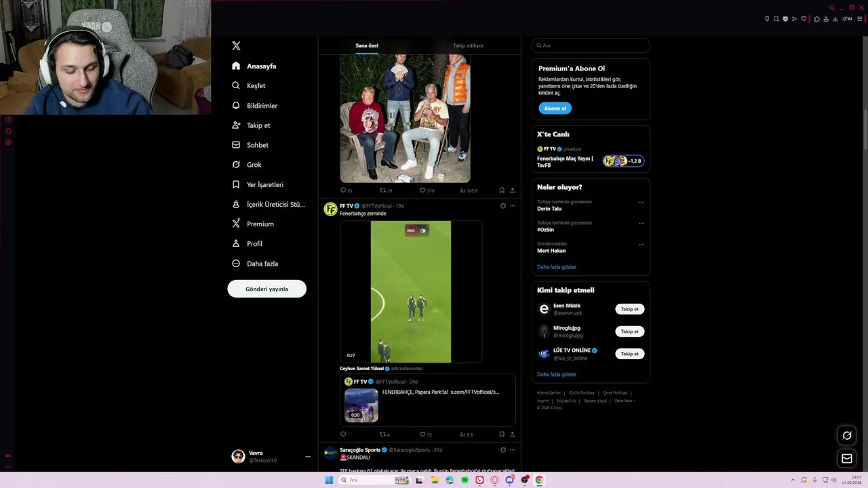Open Derin Talu trend
The image size is (868, 488).
pos(549,209)
